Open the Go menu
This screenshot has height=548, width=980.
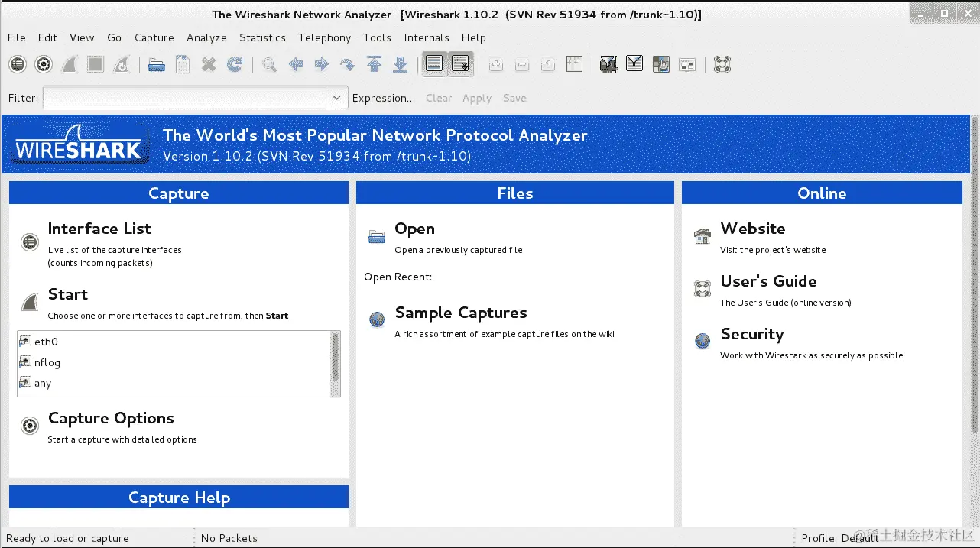115,37
